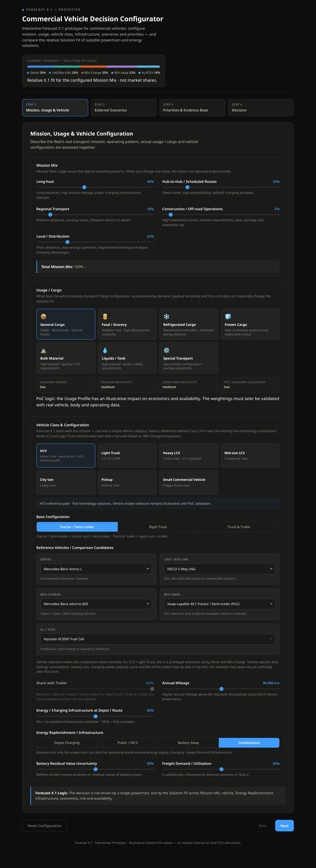Select the General Cargo box icon
This screenshot has height=868, width=316.
click(x=44, y=316)
